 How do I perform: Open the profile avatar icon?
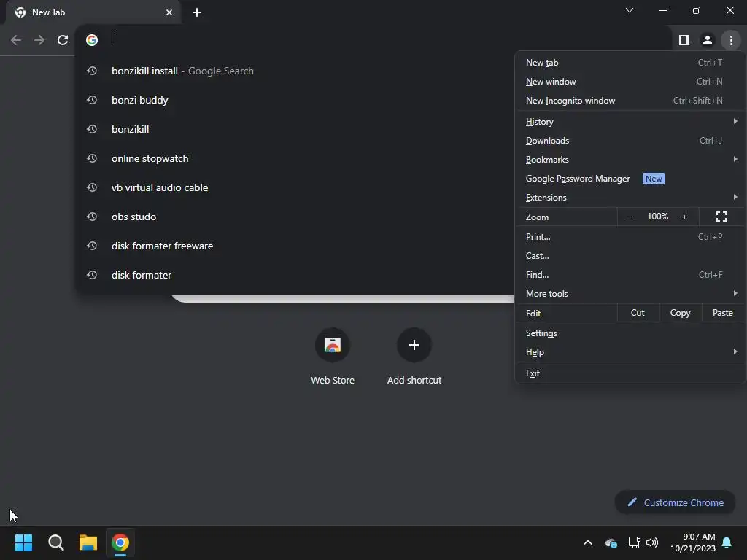tap(708, 40)
